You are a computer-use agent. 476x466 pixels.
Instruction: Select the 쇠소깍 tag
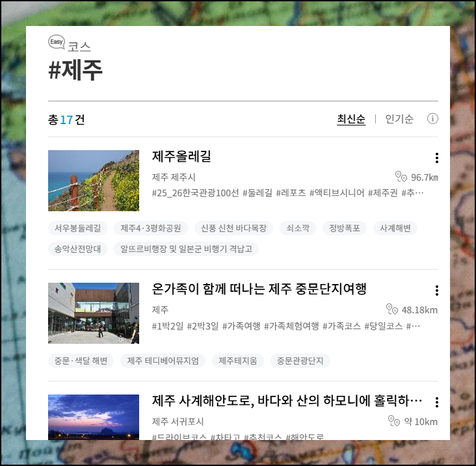tap(298, 228)
